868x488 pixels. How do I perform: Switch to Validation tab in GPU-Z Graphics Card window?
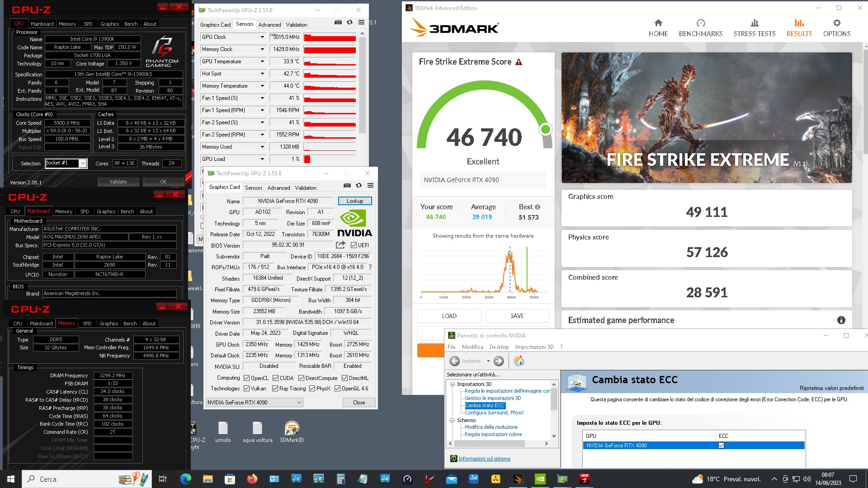306,188
